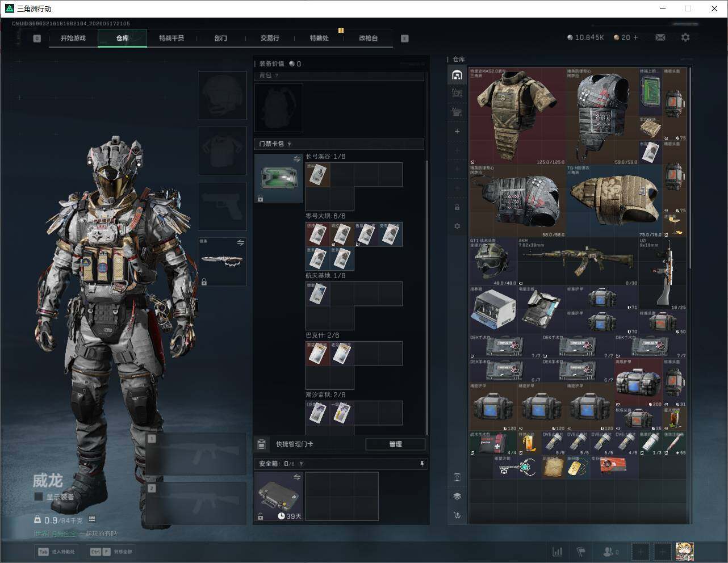
Task: Toggle the 显示装备 checkbox
Action: click(x=39, y=497)
